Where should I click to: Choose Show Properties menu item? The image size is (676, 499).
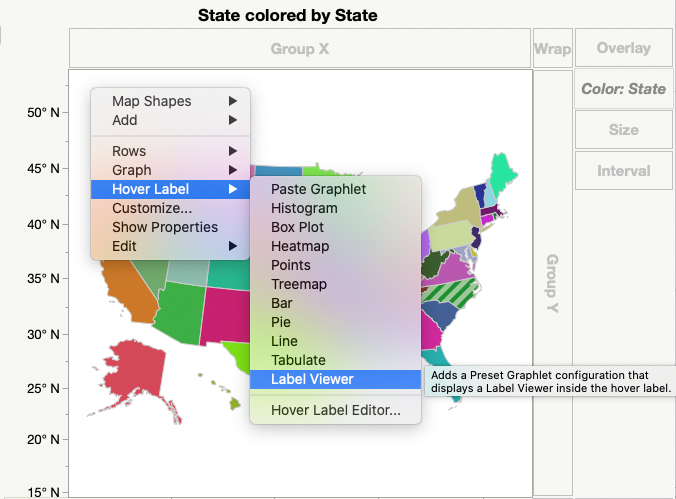click(x=164, y=227)
